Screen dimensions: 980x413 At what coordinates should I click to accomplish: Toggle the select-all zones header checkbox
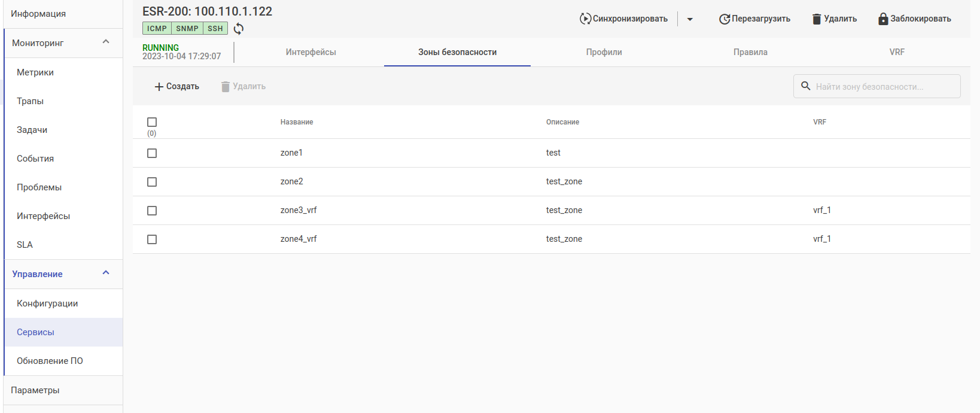coord(152,122)
